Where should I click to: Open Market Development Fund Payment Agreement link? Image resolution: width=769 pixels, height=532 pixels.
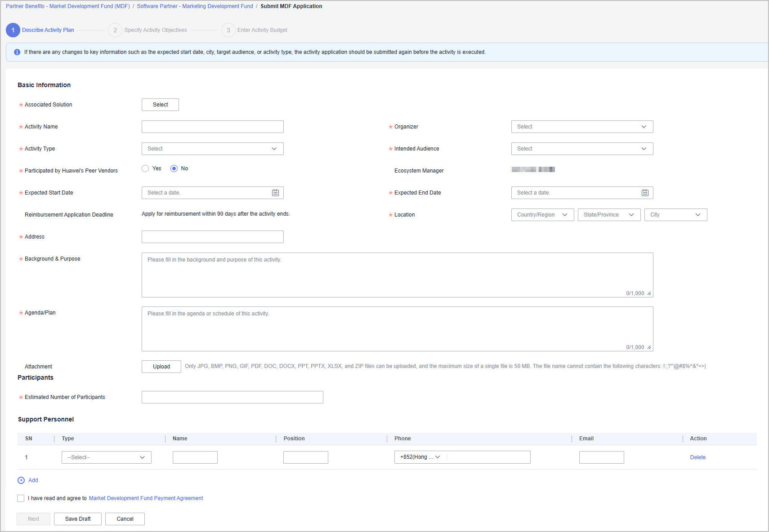pos(146,498)
